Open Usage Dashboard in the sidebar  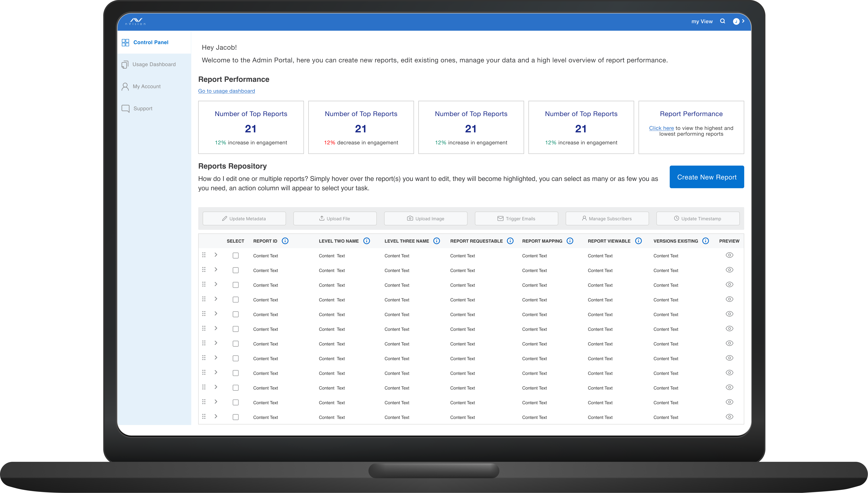coord(154,64)
